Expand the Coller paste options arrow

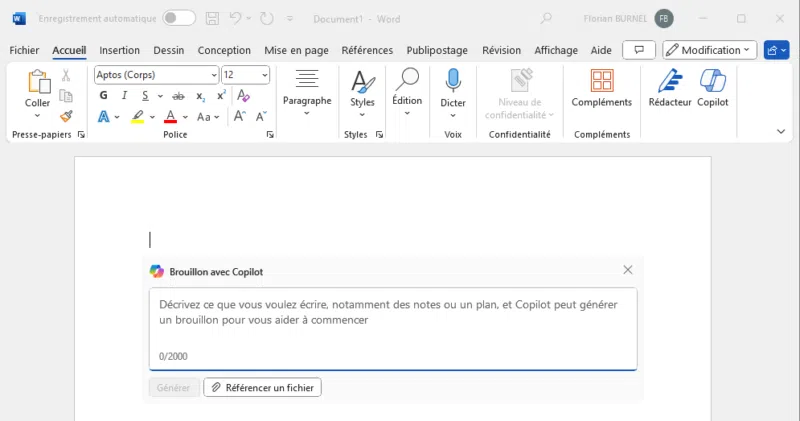(37, 116)
